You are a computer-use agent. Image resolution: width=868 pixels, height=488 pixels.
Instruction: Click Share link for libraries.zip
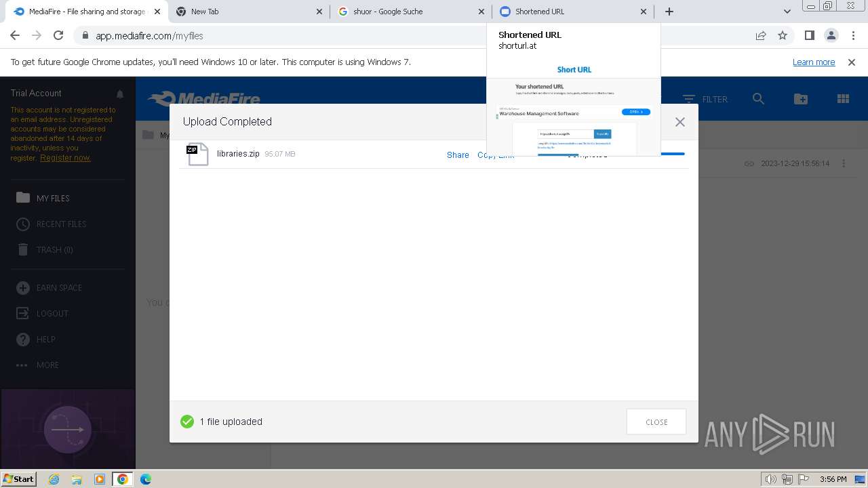[x=458, y=155]
